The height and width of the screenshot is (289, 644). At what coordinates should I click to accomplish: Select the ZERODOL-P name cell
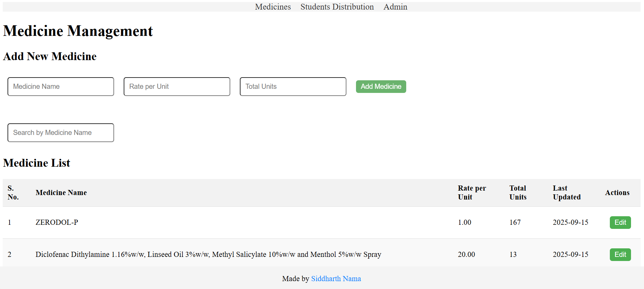[57, 222]
